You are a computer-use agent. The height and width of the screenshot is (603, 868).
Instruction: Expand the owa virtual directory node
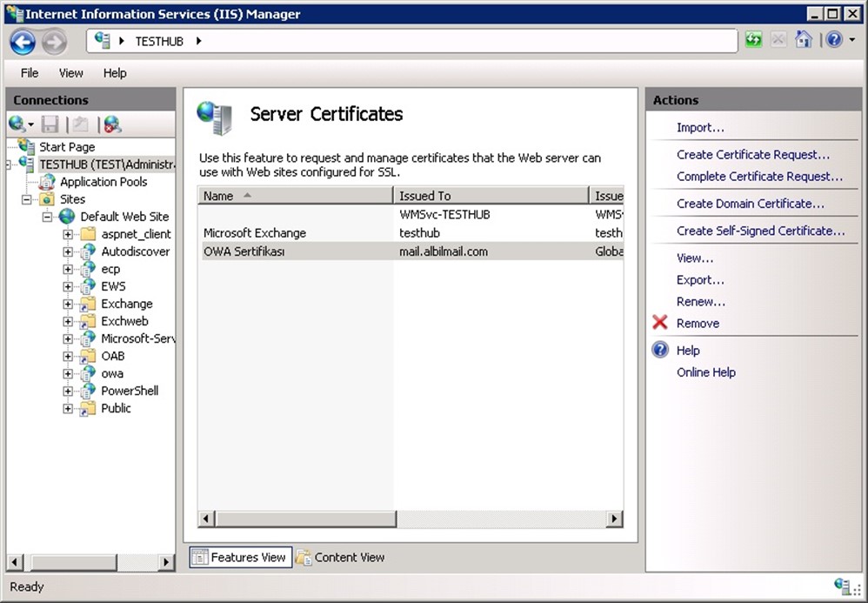pos(68,373)
